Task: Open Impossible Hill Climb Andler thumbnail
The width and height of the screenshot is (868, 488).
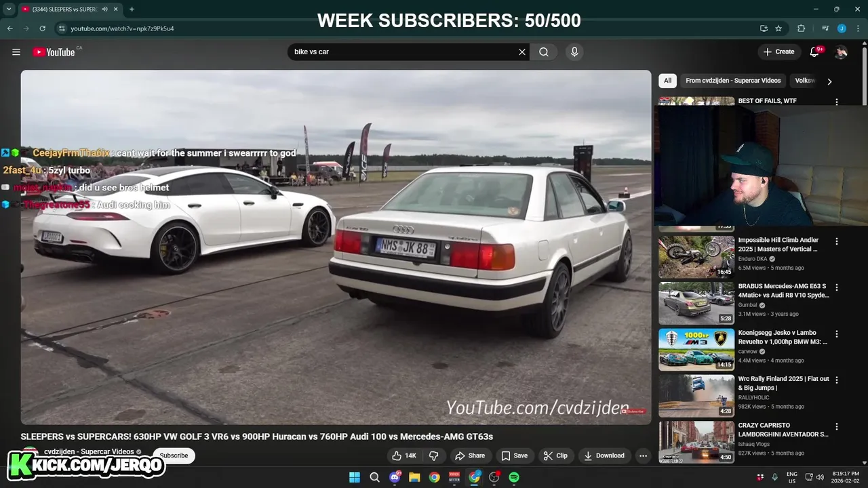Action: pos(696,257)
